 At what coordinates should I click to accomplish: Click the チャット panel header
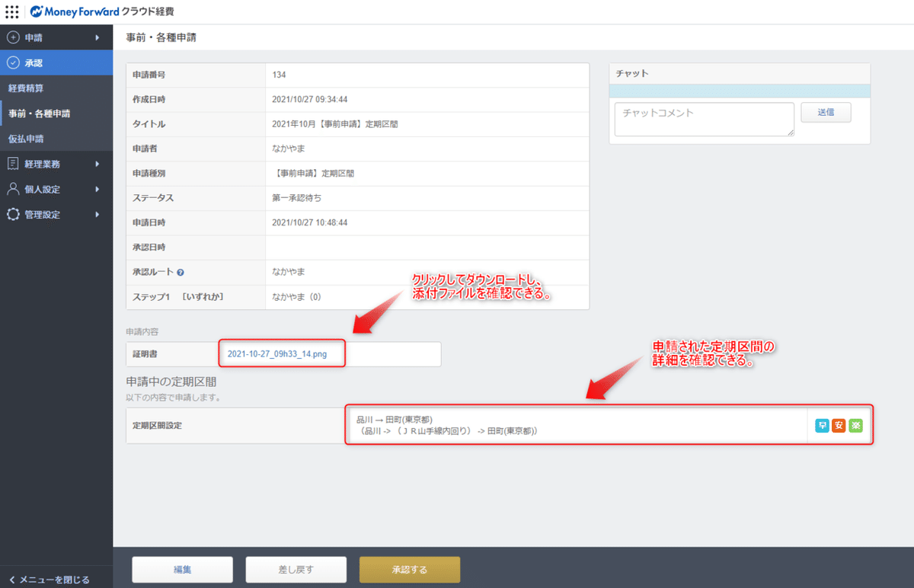click(740, 73)
